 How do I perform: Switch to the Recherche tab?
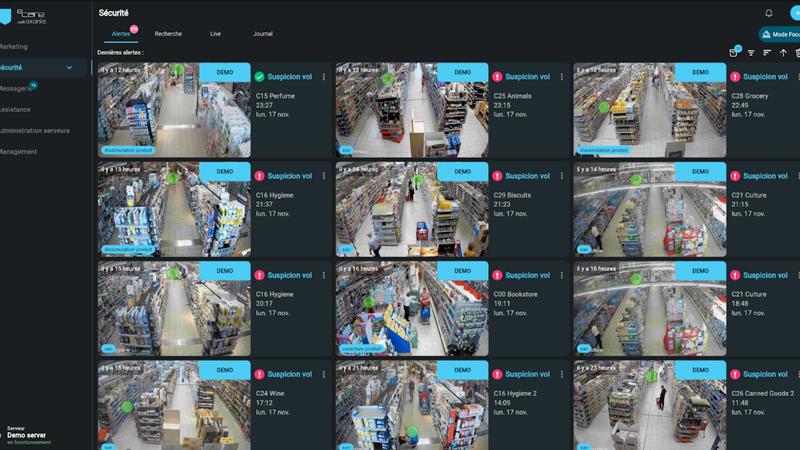tap(168, 34)
